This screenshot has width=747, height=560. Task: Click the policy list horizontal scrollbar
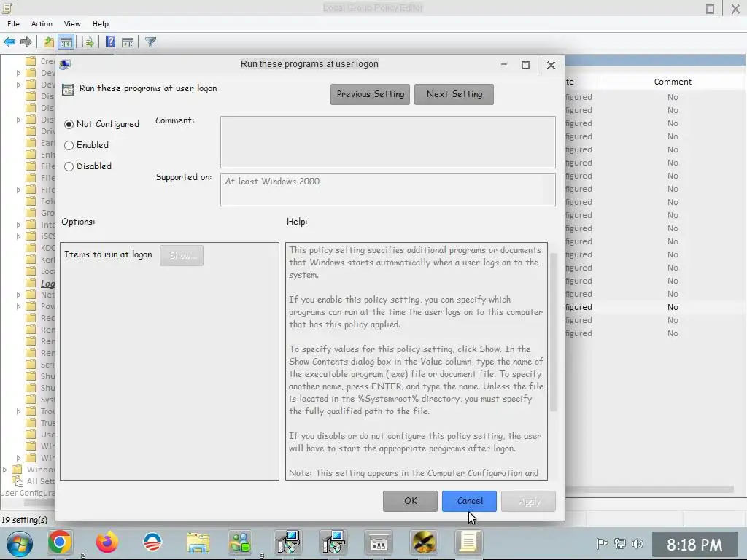pos(649,489)
